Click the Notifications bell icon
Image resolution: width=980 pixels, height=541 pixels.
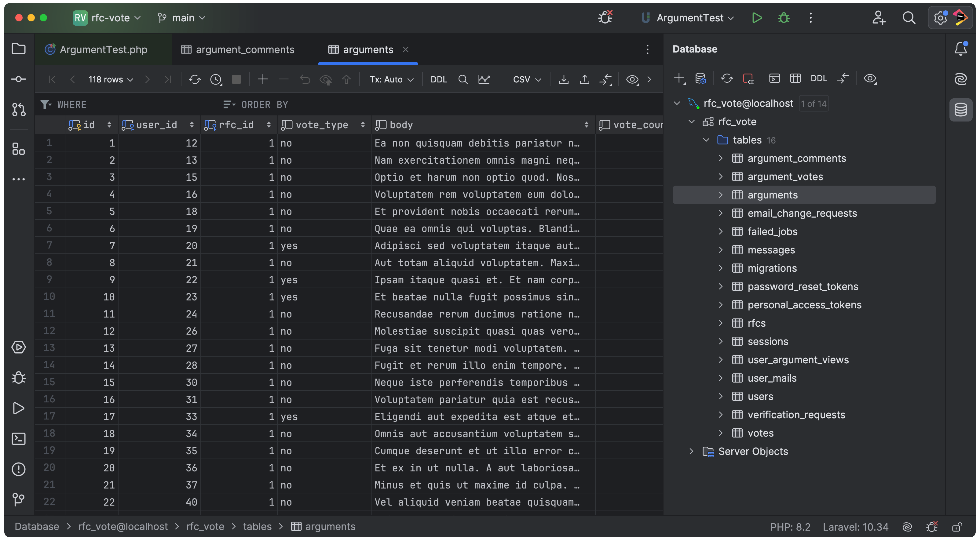pyautogui.click(x=960, y=49)
